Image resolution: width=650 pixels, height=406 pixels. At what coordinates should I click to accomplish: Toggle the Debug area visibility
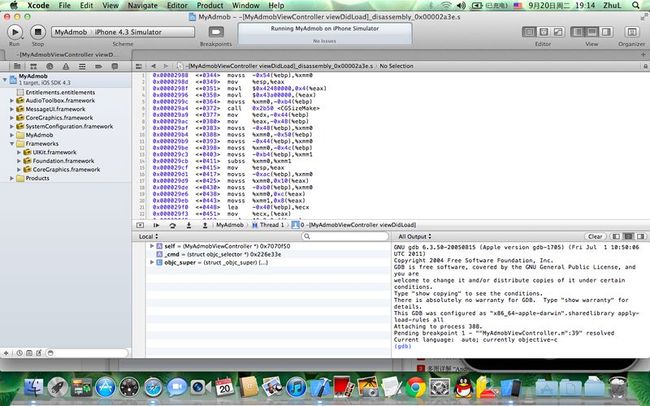(592, 32)
